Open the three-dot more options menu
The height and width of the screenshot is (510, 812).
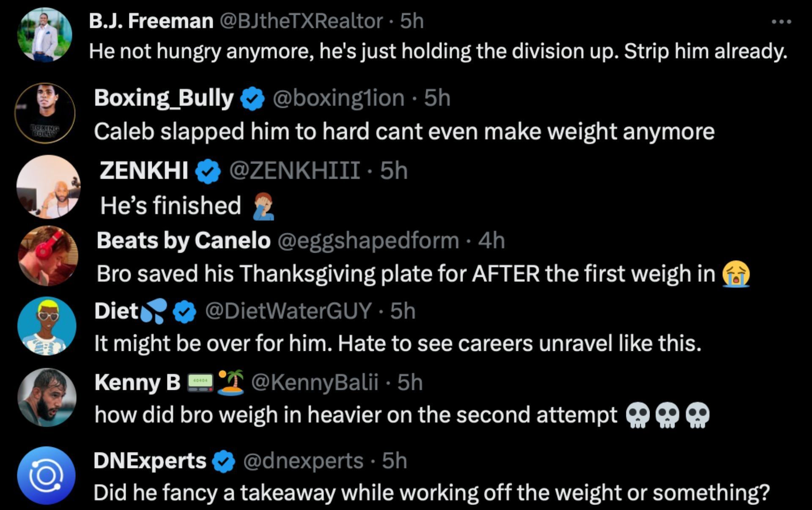[x=781, y=21]
